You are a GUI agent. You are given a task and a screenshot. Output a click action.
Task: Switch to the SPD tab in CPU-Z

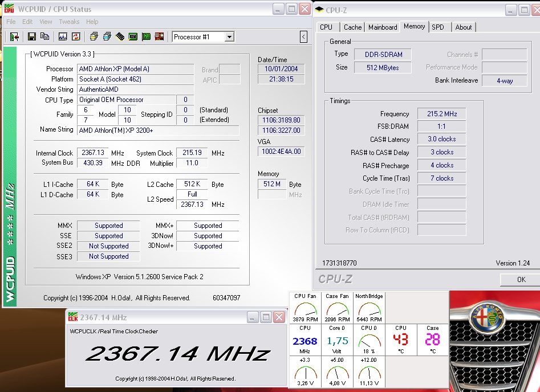439,27
